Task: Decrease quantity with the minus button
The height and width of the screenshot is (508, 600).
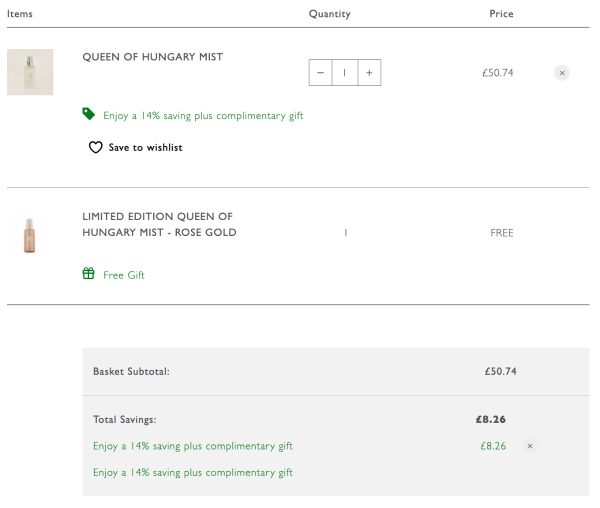Action: (320, 73)
